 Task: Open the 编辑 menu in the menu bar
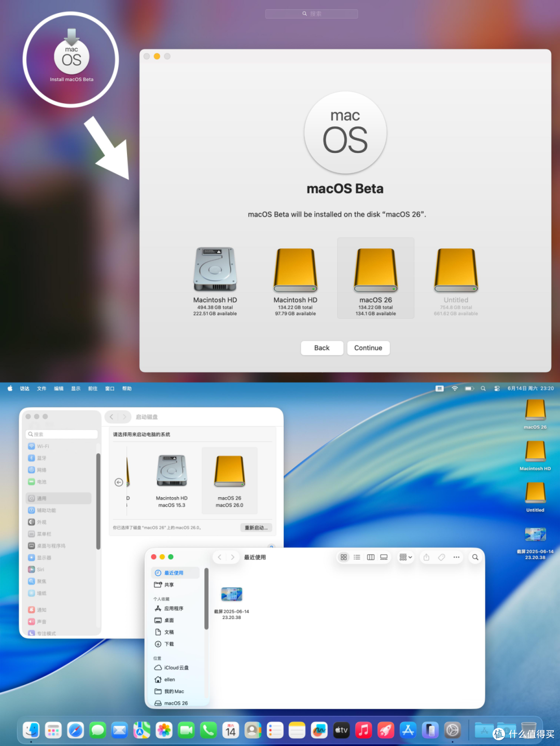59,388
